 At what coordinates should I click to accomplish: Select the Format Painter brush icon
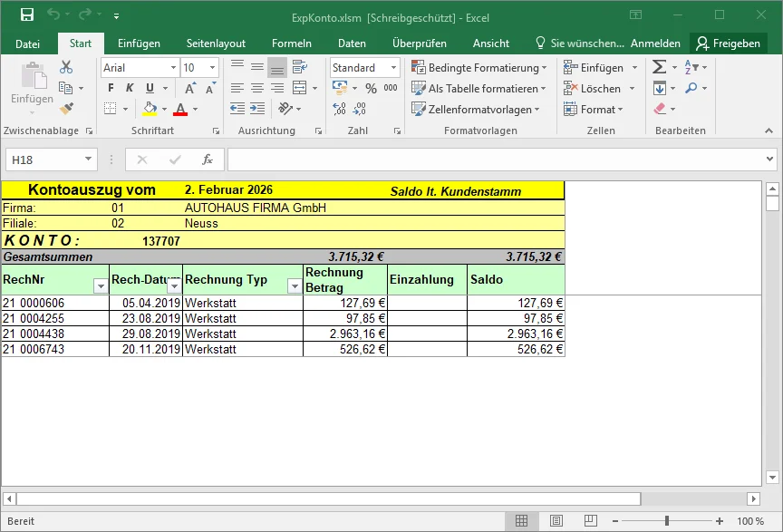[x=66, y=109]
